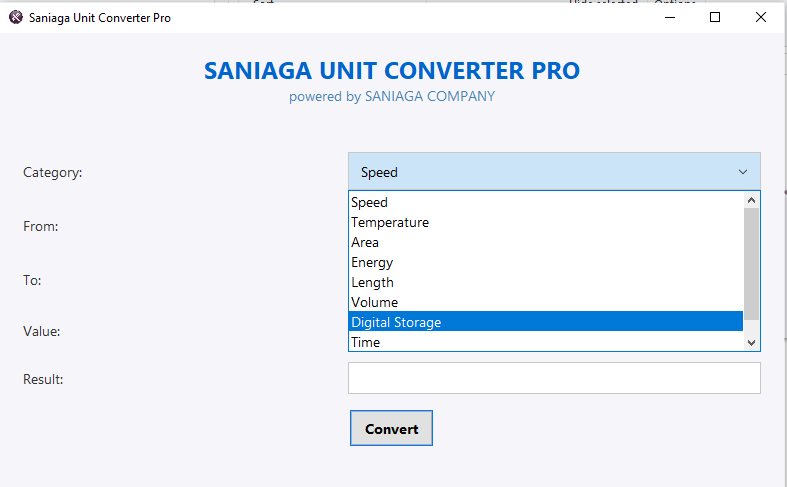Select the Energy category option
This screenshot has width=787, height=487.
pos(546,263)
